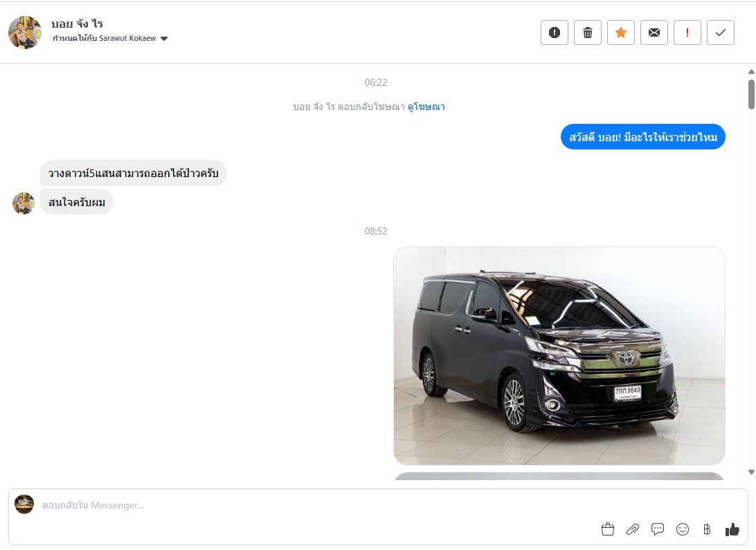Click the สนใจครับผม message bubble
Image resolution: width=756 pixels, height=550 pixels.
click(77, 202)
